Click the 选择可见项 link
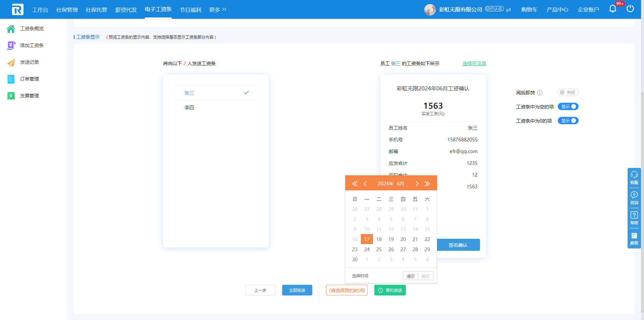 click(x=474, y=63)
